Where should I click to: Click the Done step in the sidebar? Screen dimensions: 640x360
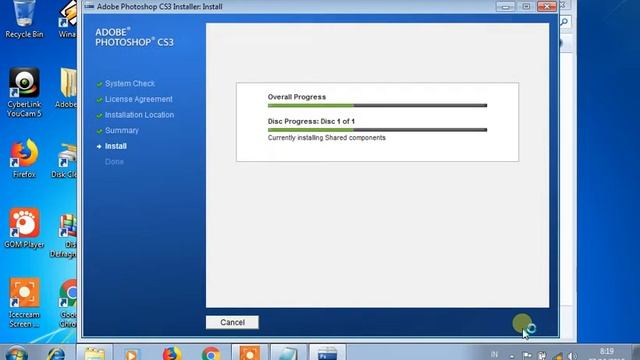tap(114, 162)
